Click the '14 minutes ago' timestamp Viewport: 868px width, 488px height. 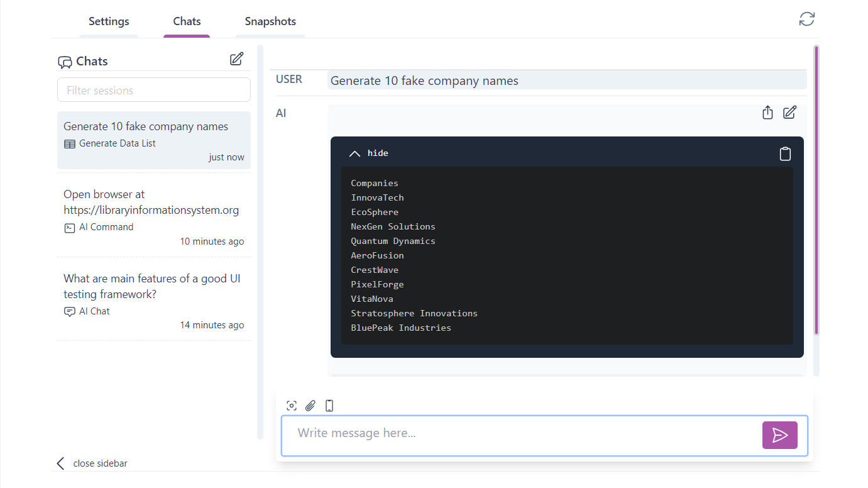tap(212, 325)
